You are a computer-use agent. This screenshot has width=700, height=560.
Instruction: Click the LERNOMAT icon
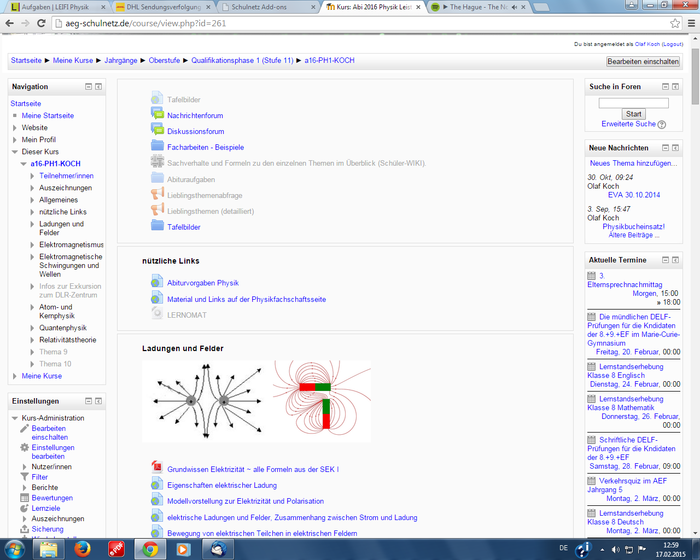click(x=157, y=314)
